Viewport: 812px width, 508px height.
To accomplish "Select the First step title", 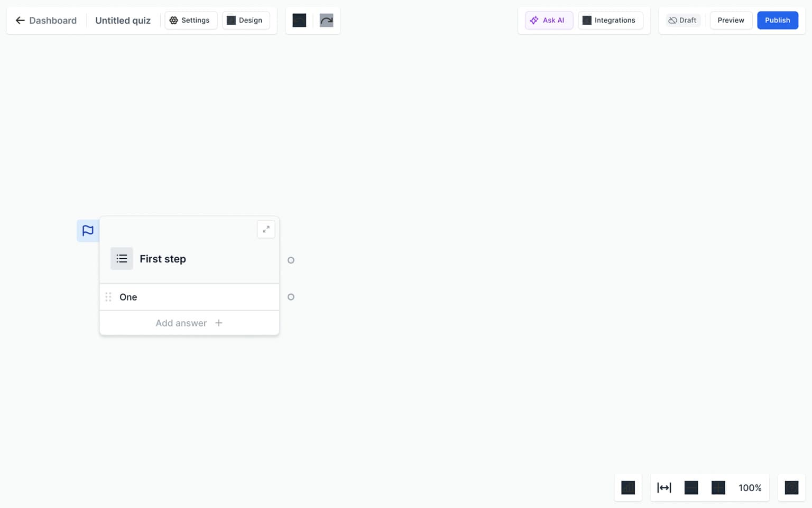I will pos(163,259).
